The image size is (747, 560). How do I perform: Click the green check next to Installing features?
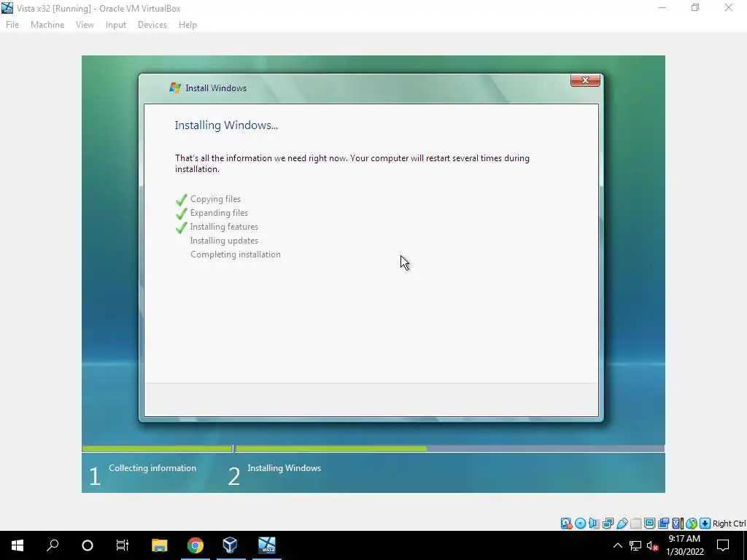tap(181, 227)
